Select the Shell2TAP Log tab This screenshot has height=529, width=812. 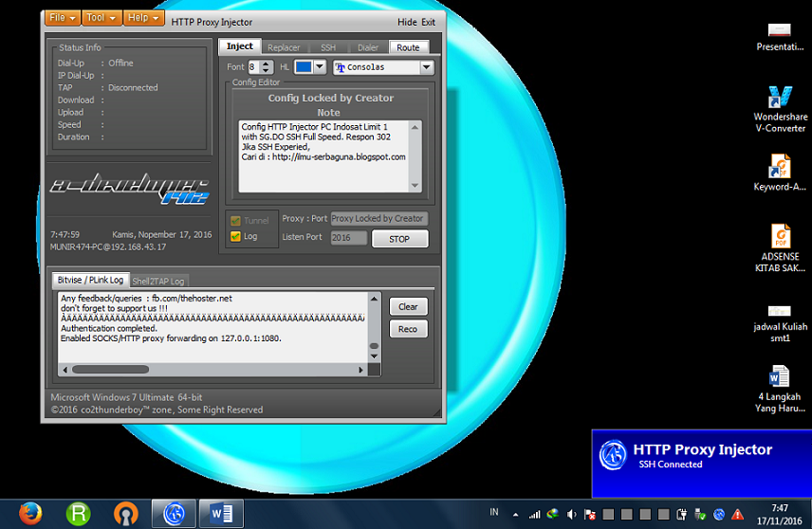[158, 281]
